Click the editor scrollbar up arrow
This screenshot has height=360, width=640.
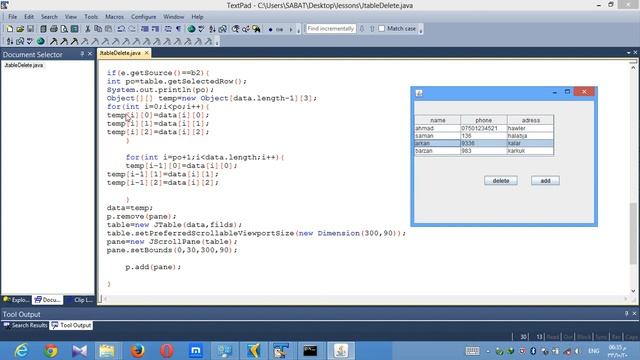pos(633,67)
